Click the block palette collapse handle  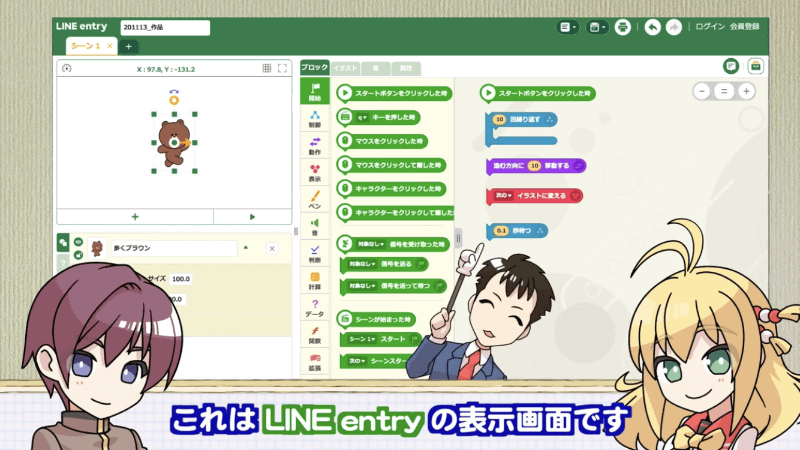tap(458, 238)
